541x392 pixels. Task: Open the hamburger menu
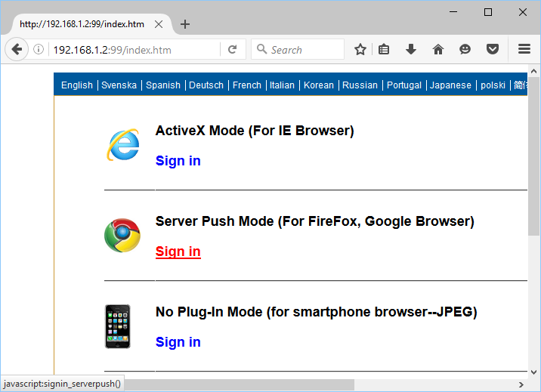(x=524, y=50)
